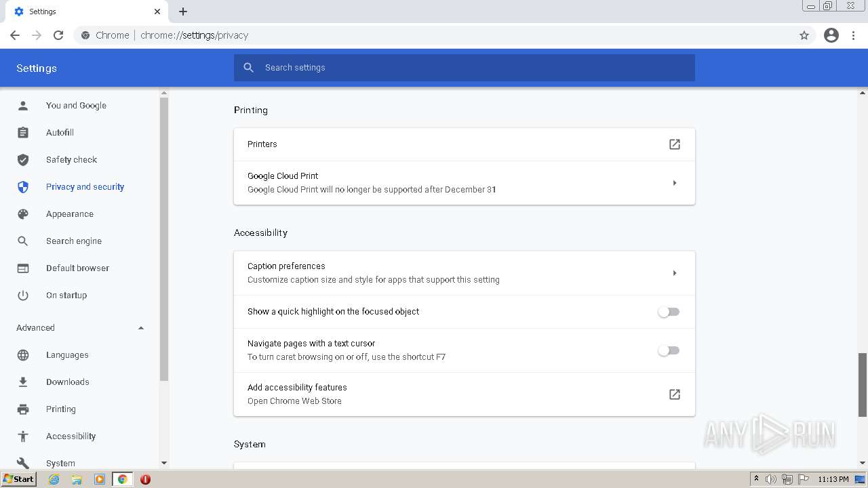Screen dimensions: 868x488
Task: Open On startup settings
Action: tap(66, 295)
